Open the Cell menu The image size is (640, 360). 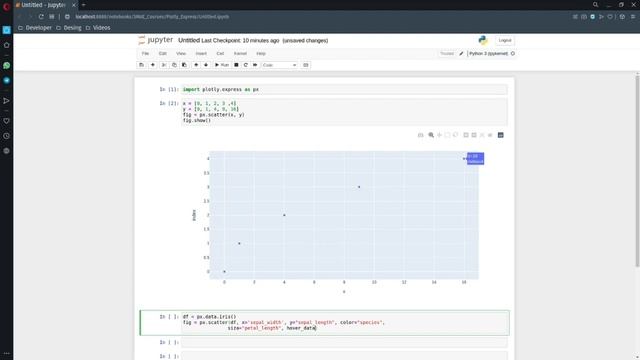pos(220,53)
